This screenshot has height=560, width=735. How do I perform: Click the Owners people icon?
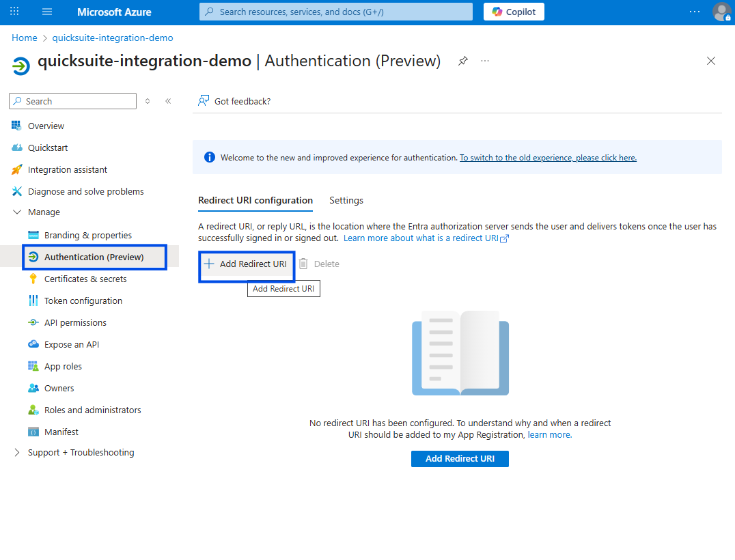point(33,388)
